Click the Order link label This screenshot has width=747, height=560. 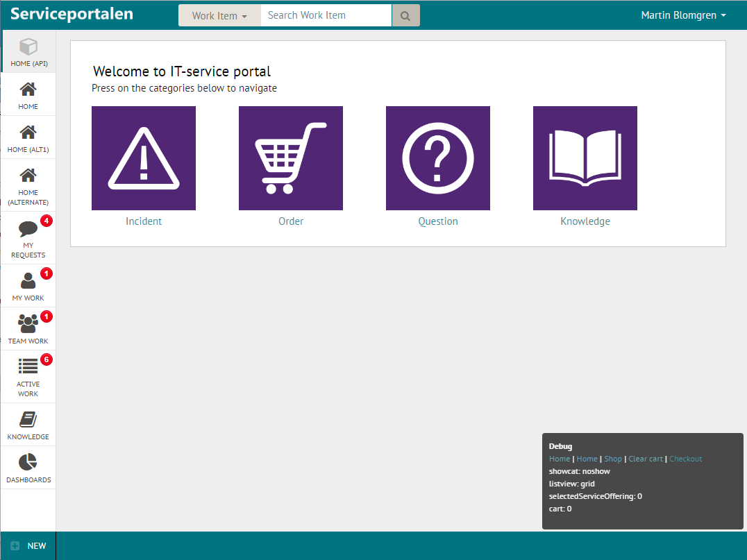pyautogui.click(x=291, y=221)
